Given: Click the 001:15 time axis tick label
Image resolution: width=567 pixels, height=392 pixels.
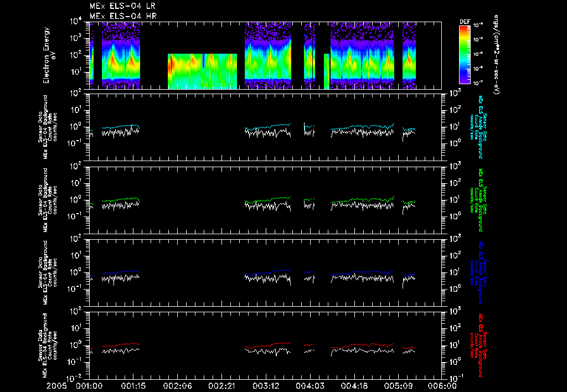Looking at the screenshot, I should pos(133,386).
